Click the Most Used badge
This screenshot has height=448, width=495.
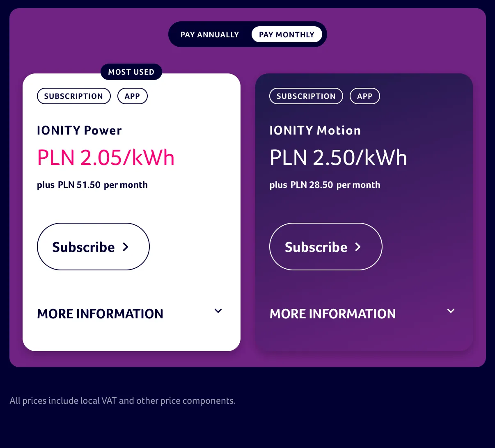(x=131, y=72)
